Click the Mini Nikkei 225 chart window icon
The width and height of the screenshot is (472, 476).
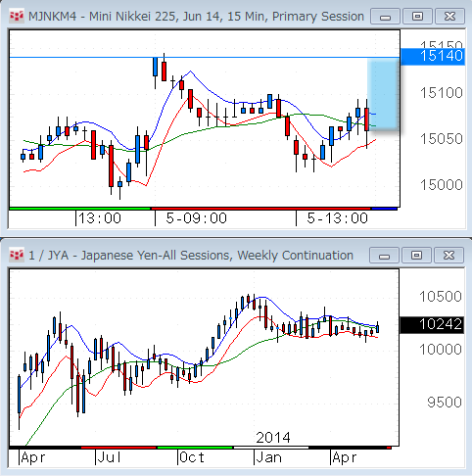17,17
